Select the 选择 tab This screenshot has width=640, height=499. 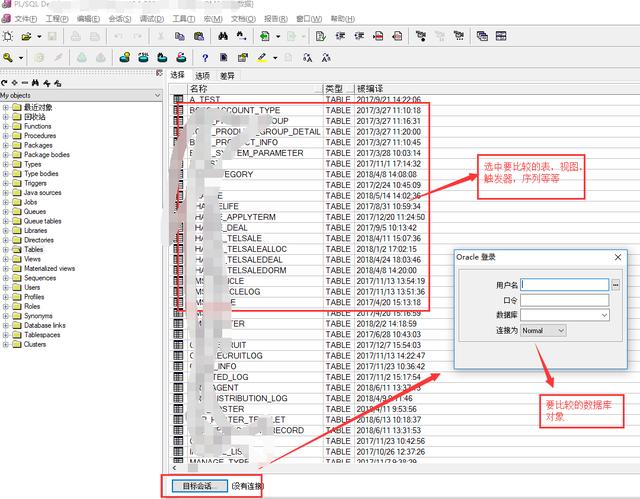pos(178,75)
